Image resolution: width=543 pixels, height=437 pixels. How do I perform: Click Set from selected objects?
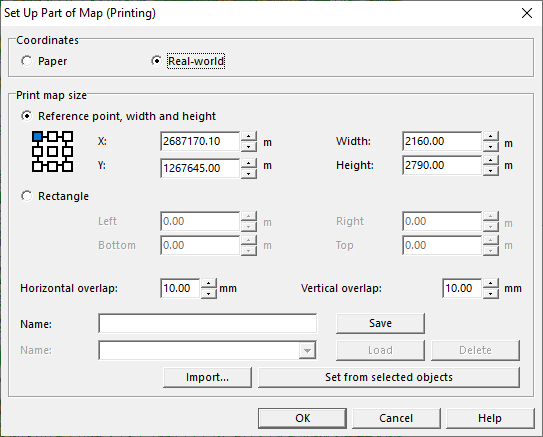coord(389,377)
